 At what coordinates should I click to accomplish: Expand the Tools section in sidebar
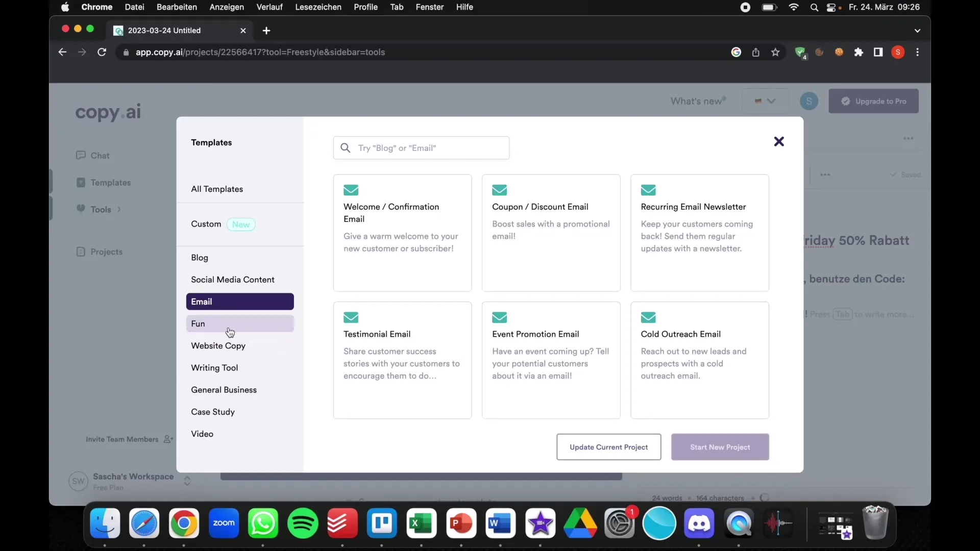[x=118, y=209]
